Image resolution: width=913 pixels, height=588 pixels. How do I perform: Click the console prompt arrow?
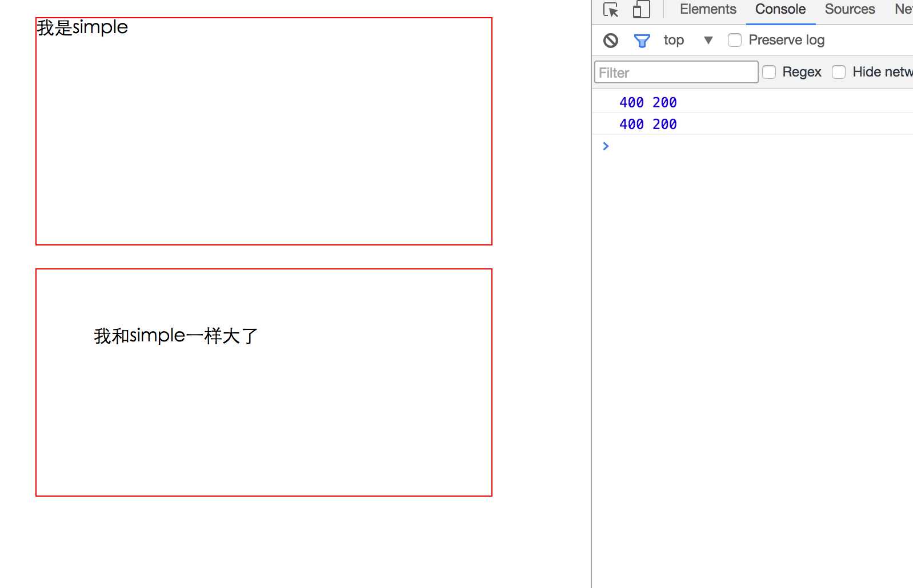(x=606, y=146)
